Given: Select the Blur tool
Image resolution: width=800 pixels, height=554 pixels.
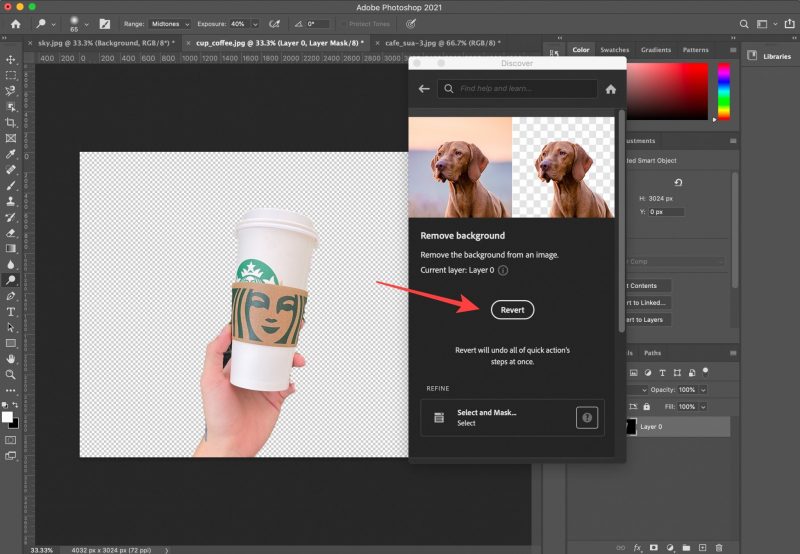Looking at the screenshot, I should (10, 264).
